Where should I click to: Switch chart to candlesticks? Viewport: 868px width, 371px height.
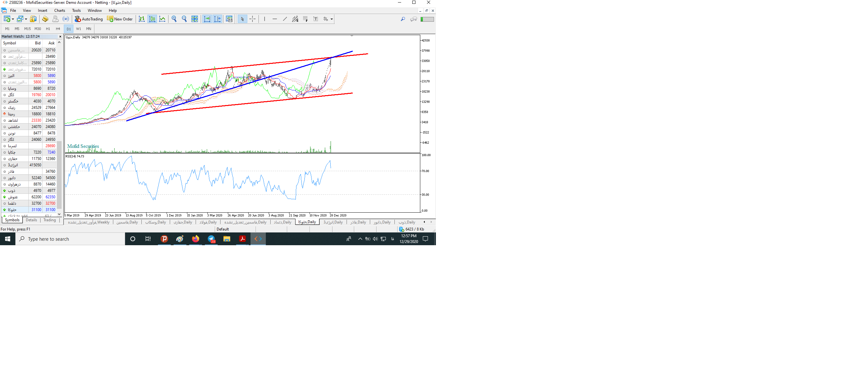pyautogui.click(x=152, y=19)
